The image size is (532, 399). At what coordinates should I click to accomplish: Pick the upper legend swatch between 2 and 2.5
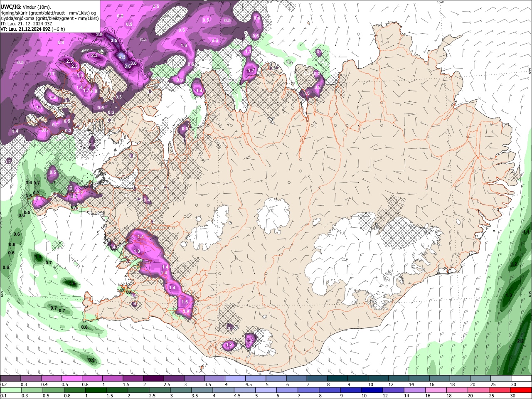point(153,378)
